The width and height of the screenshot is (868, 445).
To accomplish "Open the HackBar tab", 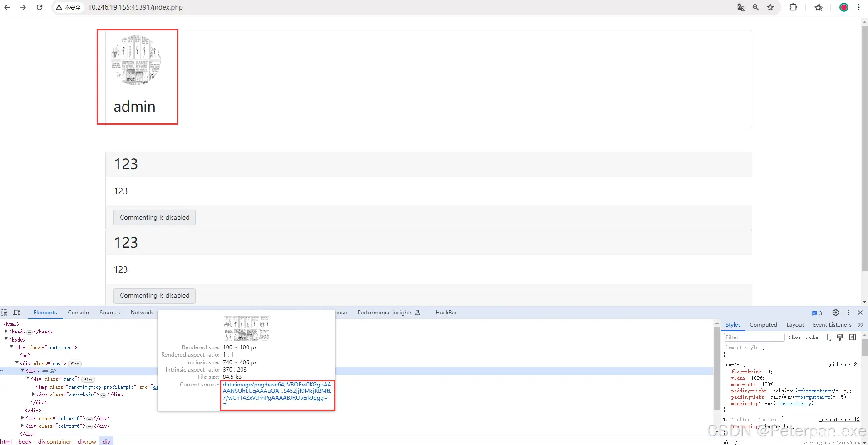I will (x=446, y=313).
